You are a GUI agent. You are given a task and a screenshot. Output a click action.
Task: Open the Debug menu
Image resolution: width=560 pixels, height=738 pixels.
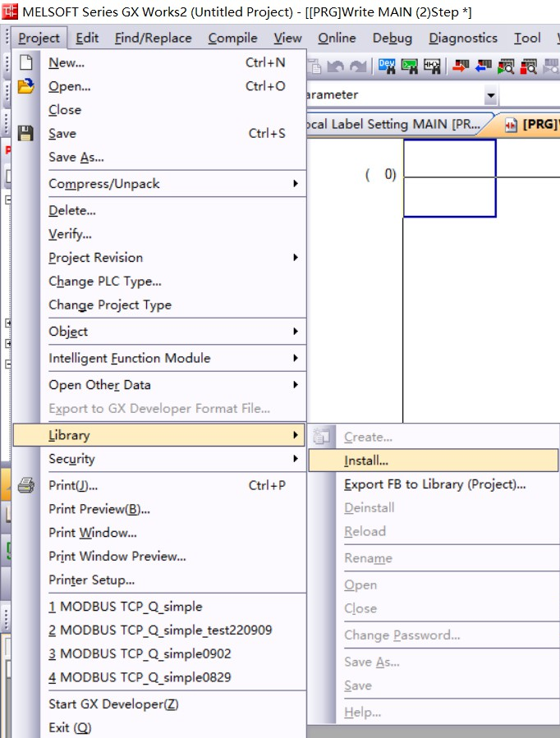click(x=392, y=38)
